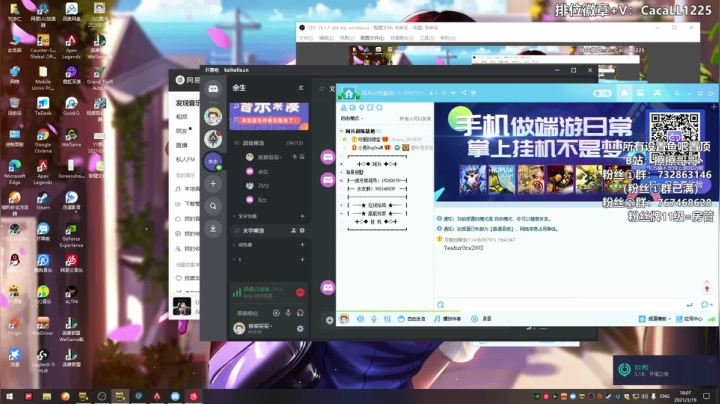This screenshot has width=720, height=404.
Task: Open Windows Start button
Action: 9,396
